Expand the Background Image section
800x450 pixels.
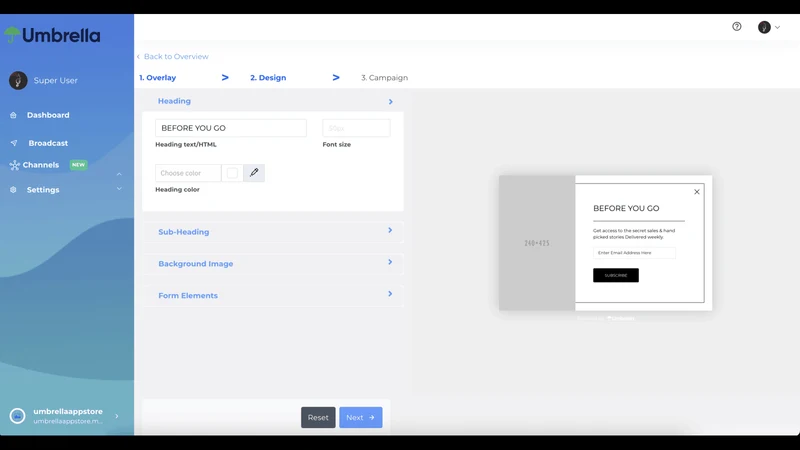point(273,263)
